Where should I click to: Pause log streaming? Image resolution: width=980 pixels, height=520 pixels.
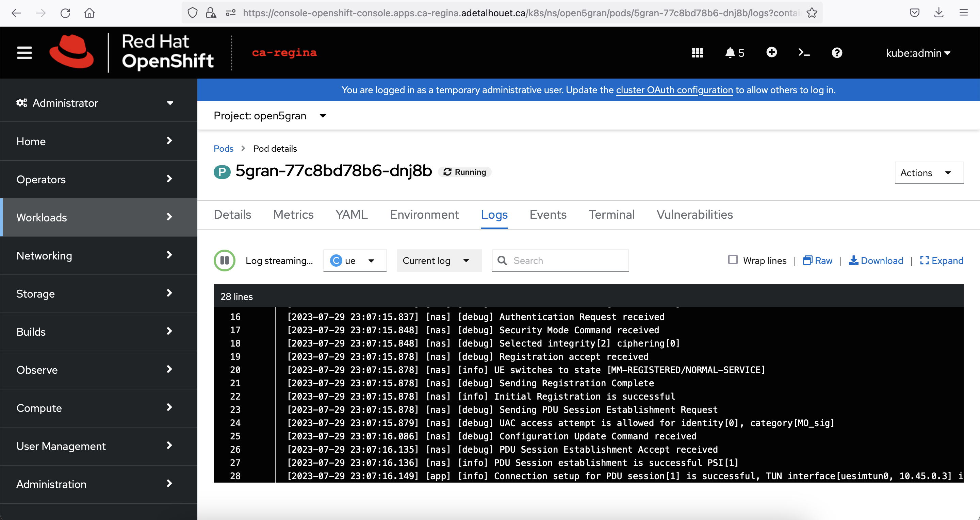(x=225, y=261)
